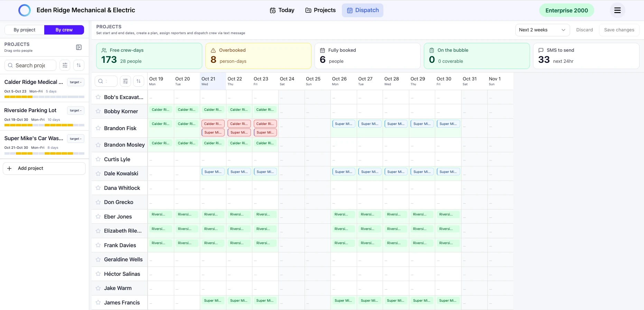Click star icon beside Geraldine Wells

point(98,260)
